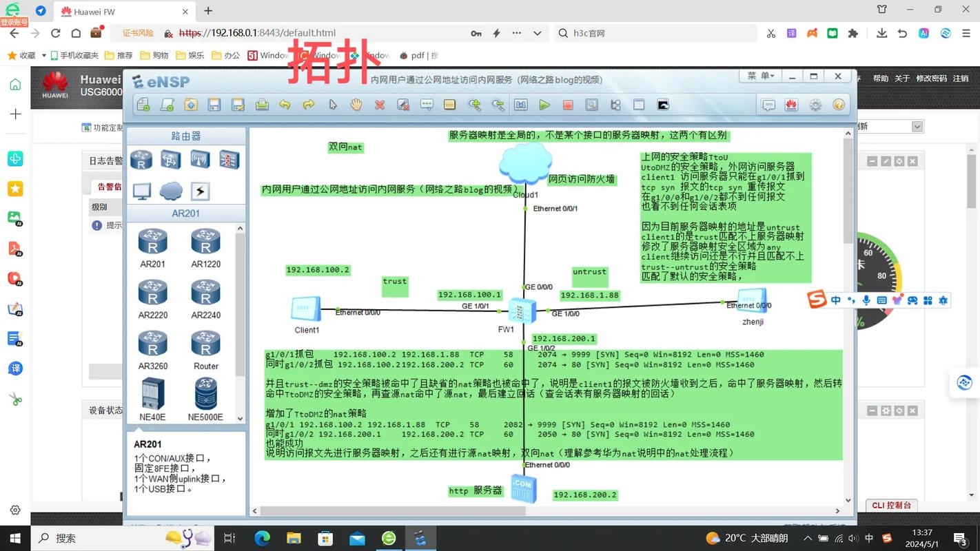980x551 pixels.
Task: Expand the refresh combo box near 刷新
Action: point(917,126)
